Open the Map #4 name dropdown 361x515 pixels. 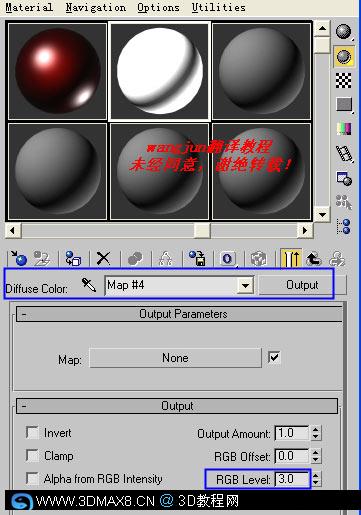coord(245,286)
